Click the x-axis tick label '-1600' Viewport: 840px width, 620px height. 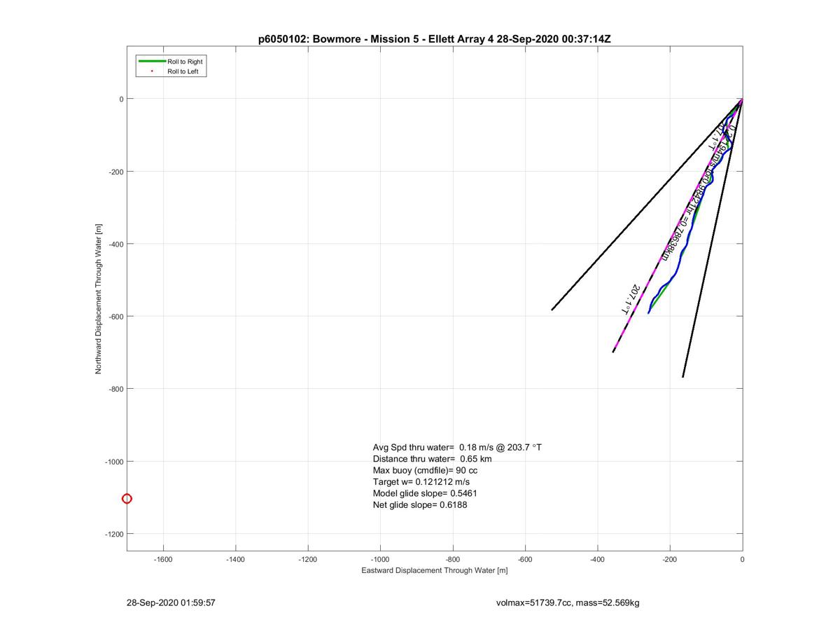pyautogui.click(x=163, y=560)
